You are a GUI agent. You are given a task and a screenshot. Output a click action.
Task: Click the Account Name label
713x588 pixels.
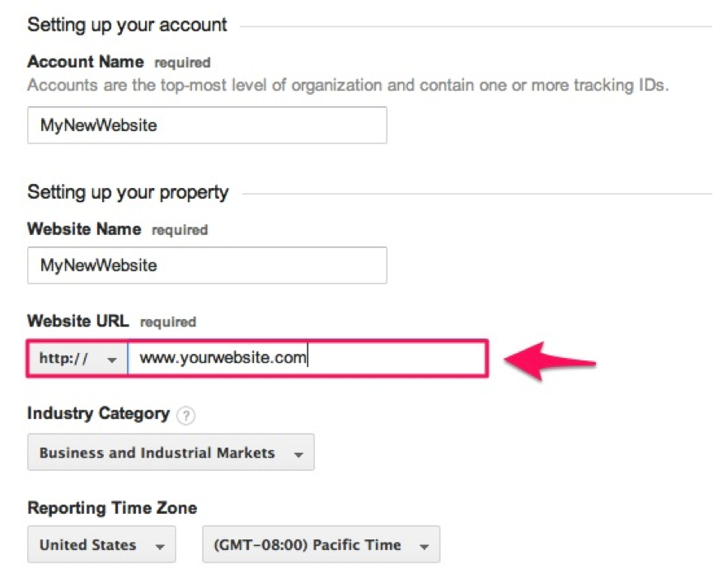tap(86, 62)
